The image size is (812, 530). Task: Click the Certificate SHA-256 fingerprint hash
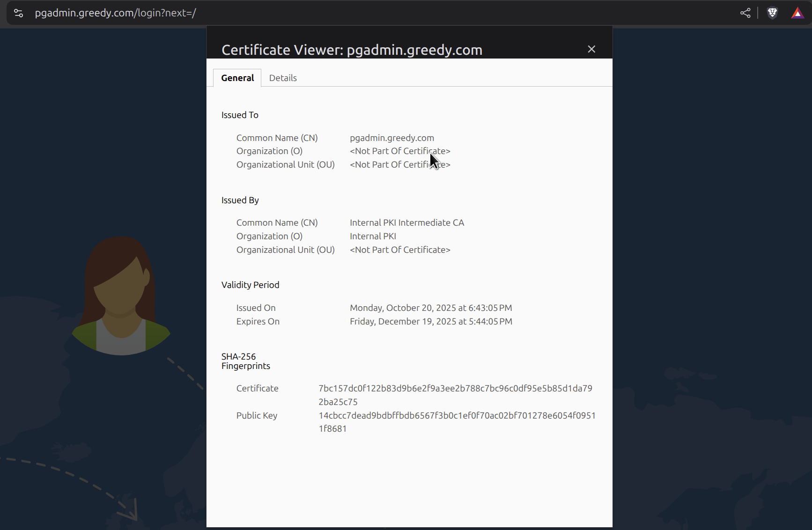(x=455, y=394)
